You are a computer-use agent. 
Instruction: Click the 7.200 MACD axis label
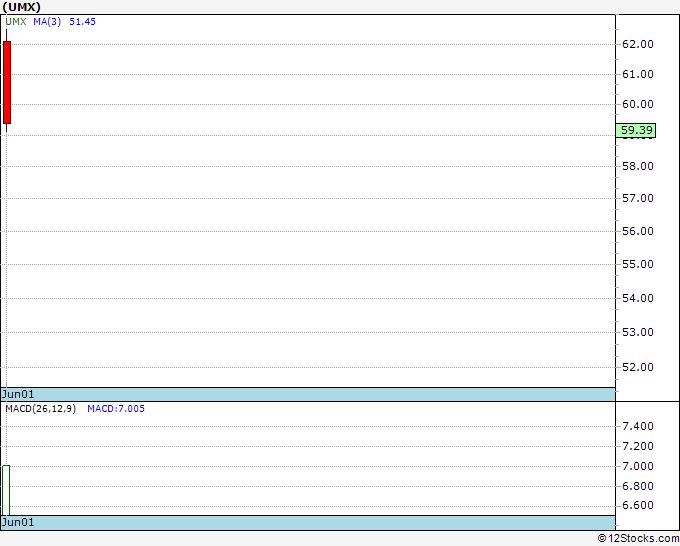coord(638,446)
